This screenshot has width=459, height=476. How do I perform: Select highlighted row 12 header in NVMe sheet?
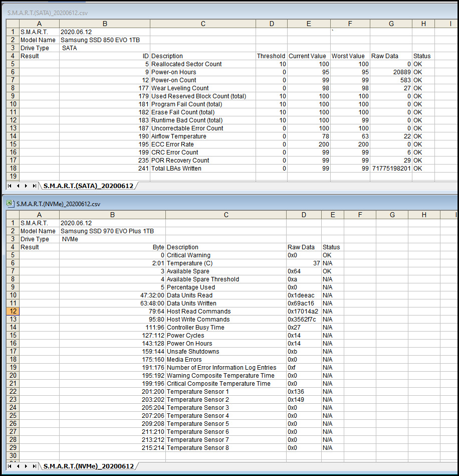tap(13, 311)
